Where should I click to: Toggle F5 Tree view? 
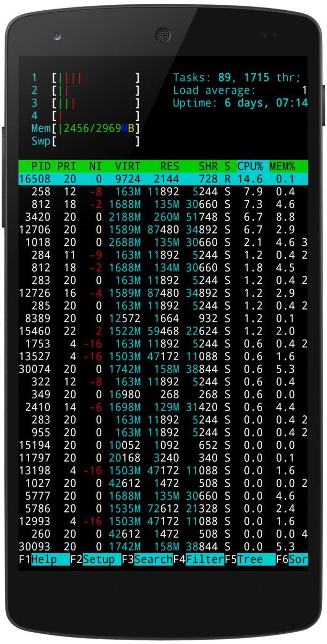[250, 559]
